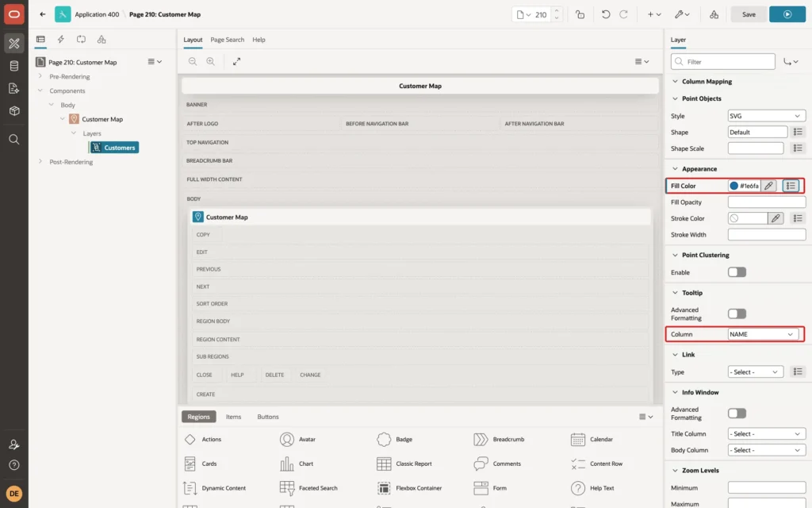The width and height of the screenshot is (812, 508).
Task: Switch to the Page Search tab
Action: pyautogui.click(x=227, y=40)
